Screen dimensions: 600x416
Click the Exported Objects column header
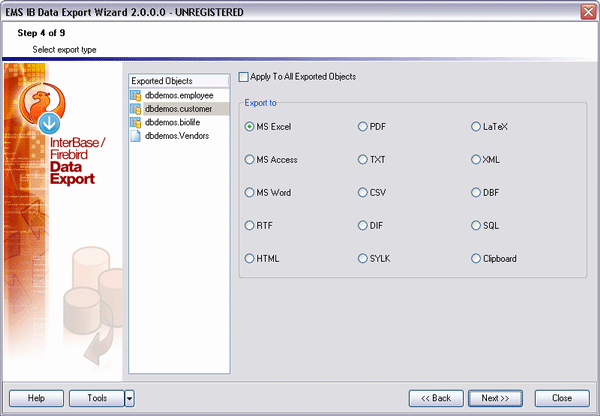179,81
